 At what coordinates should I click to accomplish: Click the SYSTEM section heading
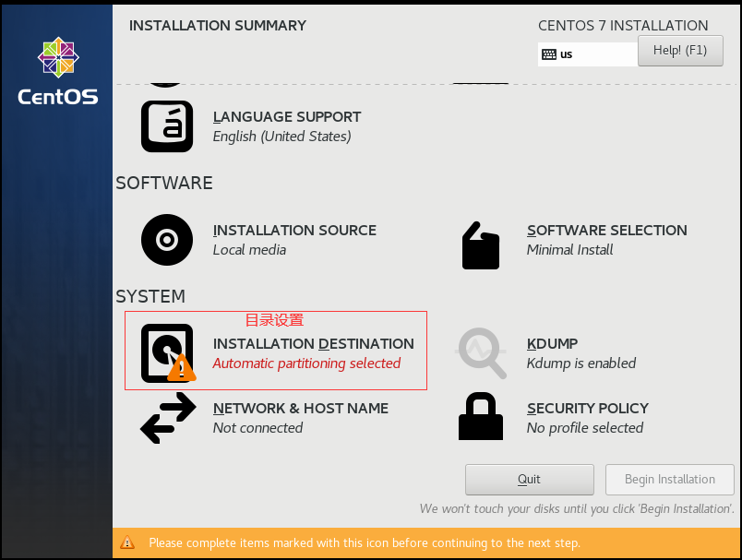coord(150,296)
